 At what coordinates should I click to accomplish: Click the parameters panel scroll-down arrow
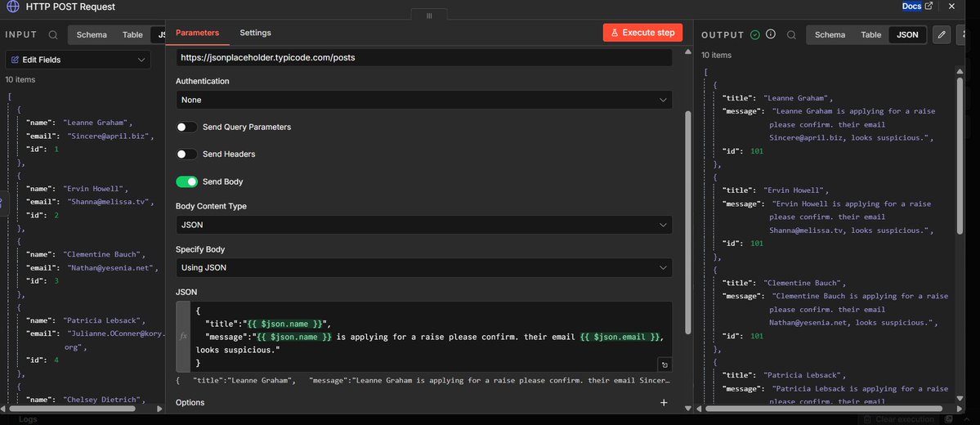point(688,409)
